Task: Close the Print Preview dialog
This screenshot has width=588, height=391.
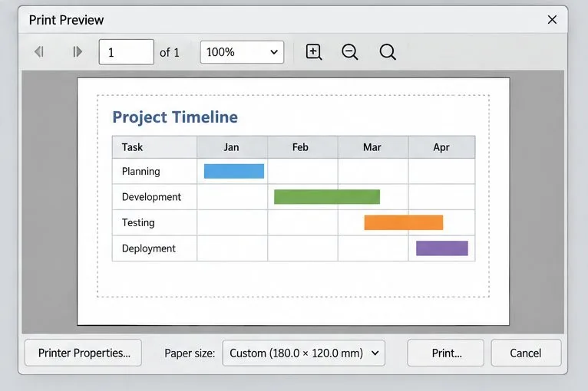Action: click(x=552, y=19)
